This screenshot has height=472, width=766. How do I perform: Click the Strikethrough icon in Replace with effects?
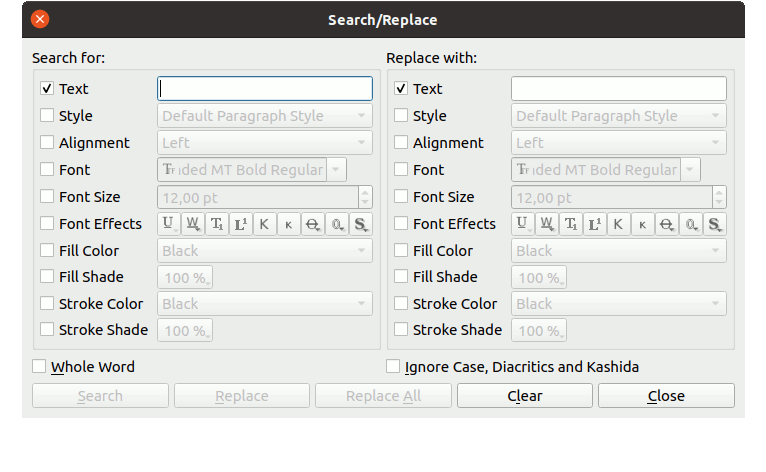pyautogui.click(x=667, y=224)
